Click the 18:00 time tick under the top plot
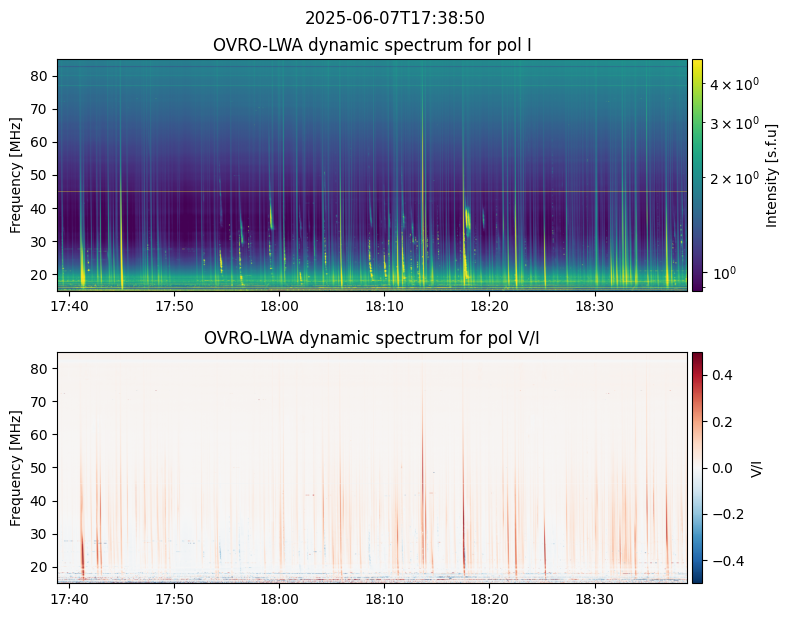Image resolution: width=789 pixels, height=617 pixels. click(x=279, y=305)
